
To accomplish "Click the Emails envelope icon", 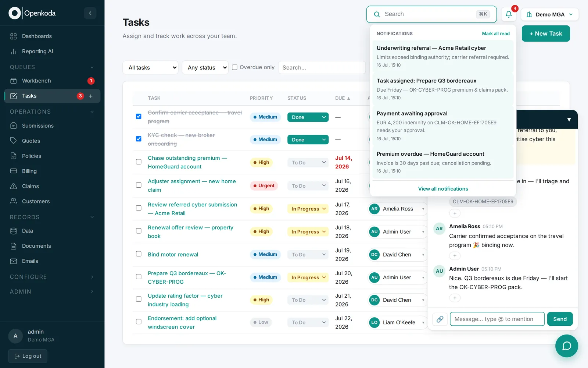I will tap(14, 261).
